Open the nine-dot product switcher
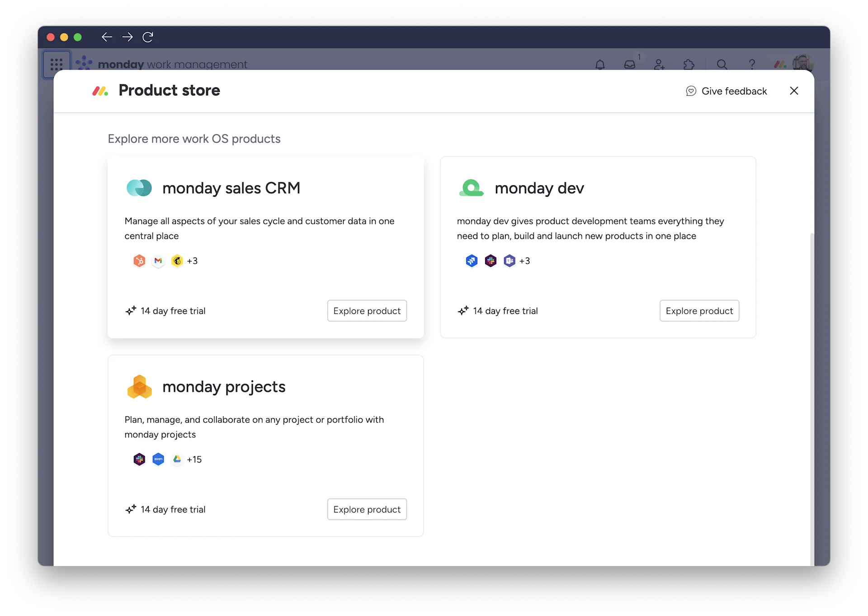The height and width of the screenshot is (616, 868). tap(57, 64)
